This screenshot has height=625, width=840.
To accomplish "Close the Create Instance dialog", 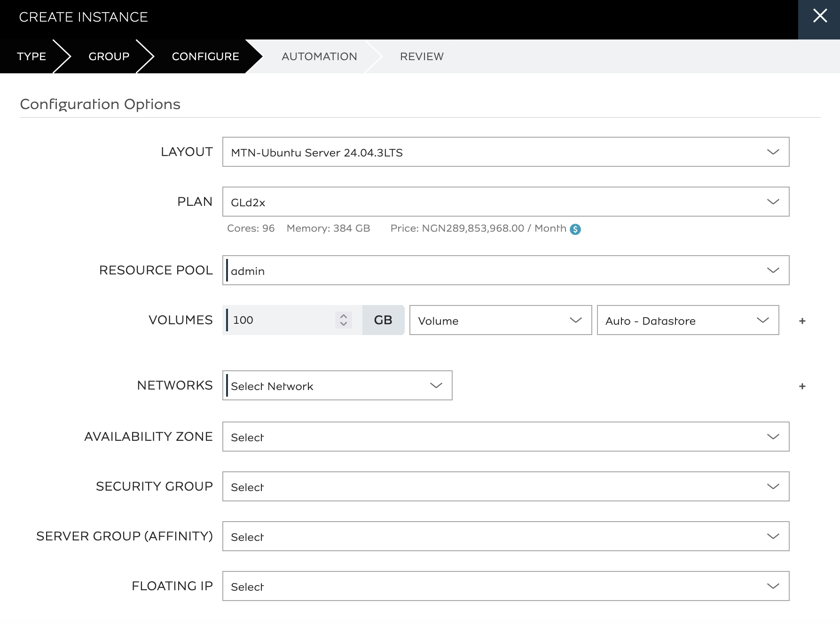I will click(819, 16).
